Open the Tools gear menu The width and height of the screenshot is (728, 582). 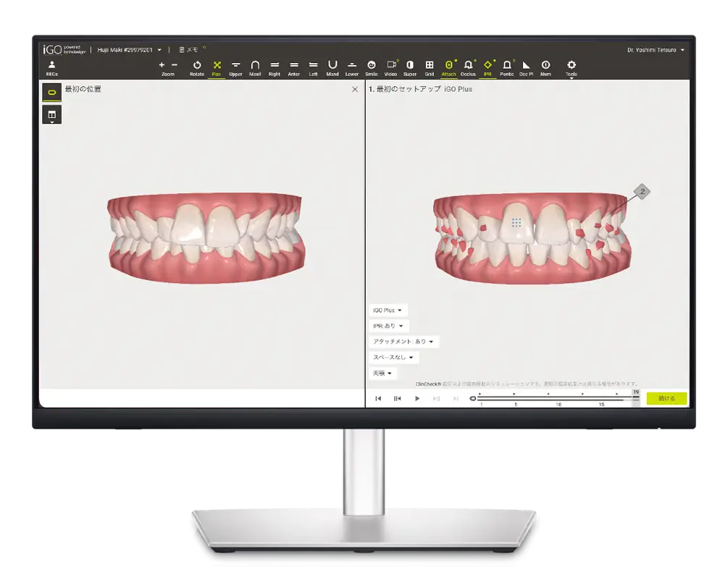tap(572, 68)
